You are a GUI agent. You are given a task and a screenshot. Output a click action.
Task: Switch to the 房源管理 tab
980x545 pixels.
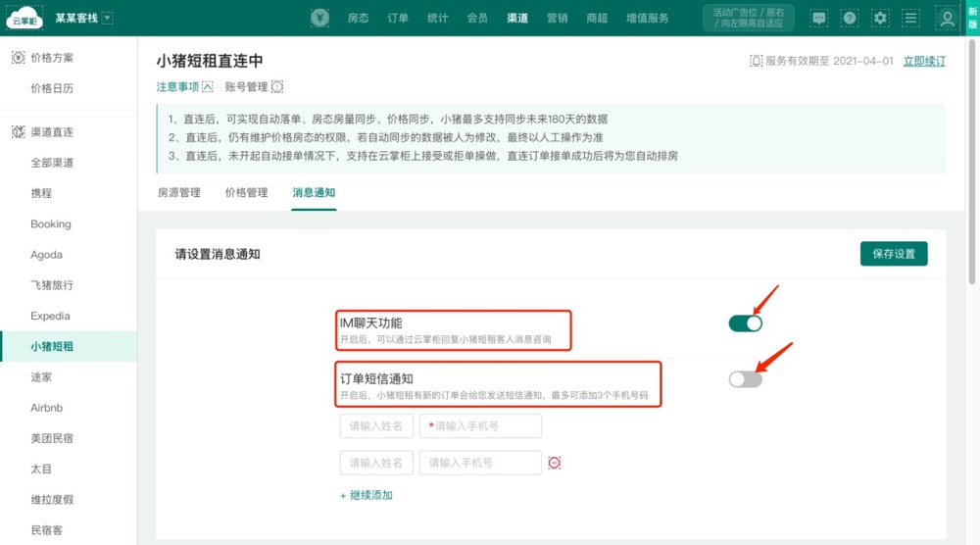(178, 193)
